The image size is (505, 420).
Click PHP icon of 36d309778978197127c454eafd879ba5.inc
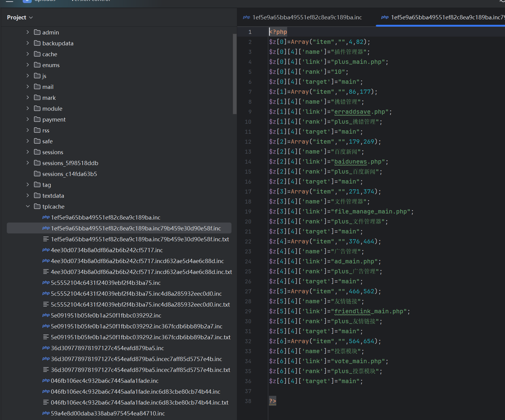pos(46,348)
